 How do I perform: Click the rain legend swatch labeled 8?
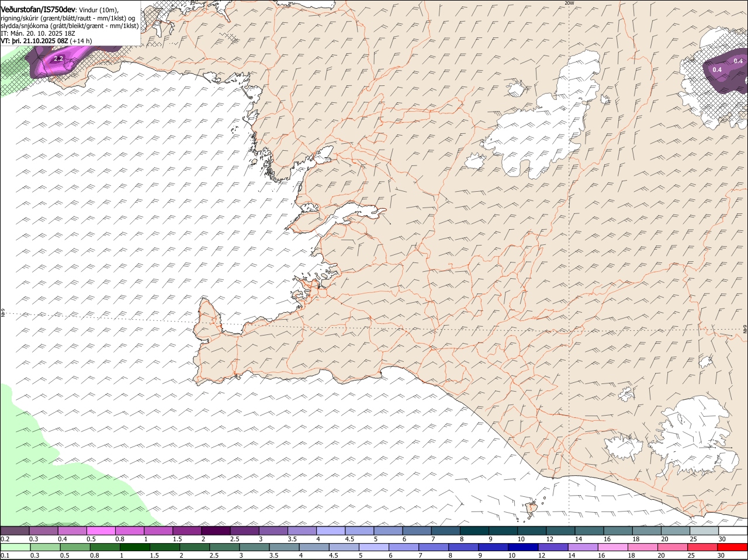coord(464,547)
